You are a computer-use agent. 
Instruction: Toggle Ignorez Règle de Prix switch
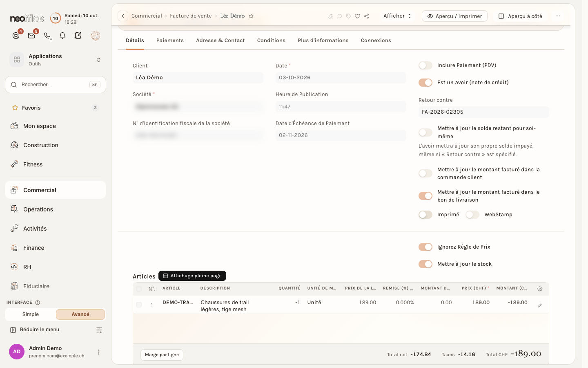point(425,247)
